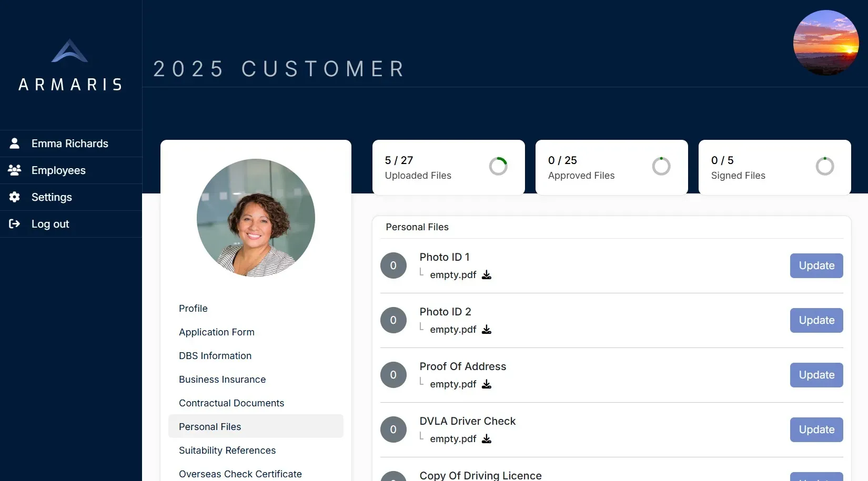View Suitability References section
Image resolution: width=868 pixels, height=481 pixels.
click(x=227, y=451)
